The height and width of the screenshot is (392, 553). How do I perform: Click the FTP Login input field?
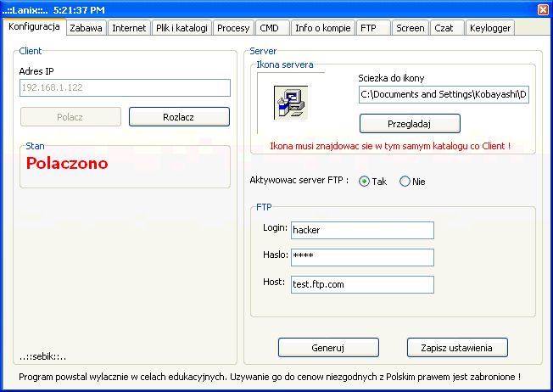pos(362,231)
